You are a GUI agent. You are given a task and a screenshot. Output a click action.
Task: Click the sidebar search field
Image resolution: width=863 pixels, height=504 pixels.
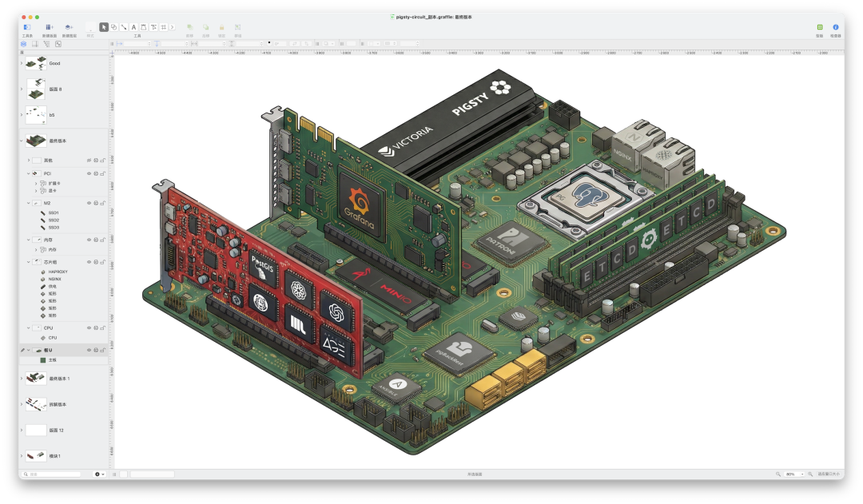tap(51, 474)
